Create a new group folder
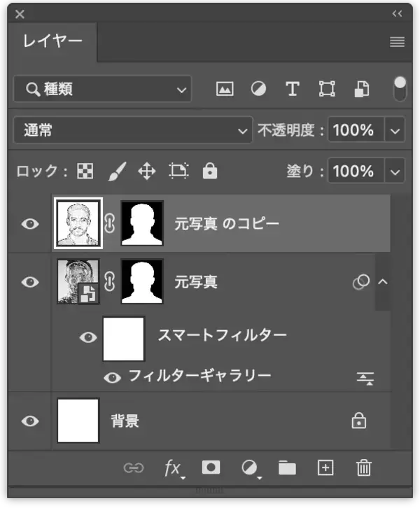The height and width of the screenshot is (508, 420). pos(287,467)
